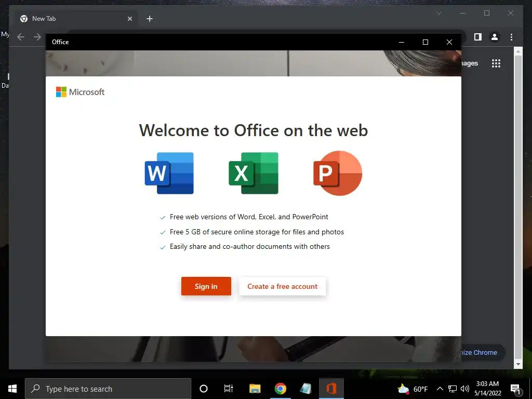Image resolution: width=532 pixels, height=399 pixels.
Task: Show hidden system tray icons
Action: pyautogui.click(x=440, y=389)
